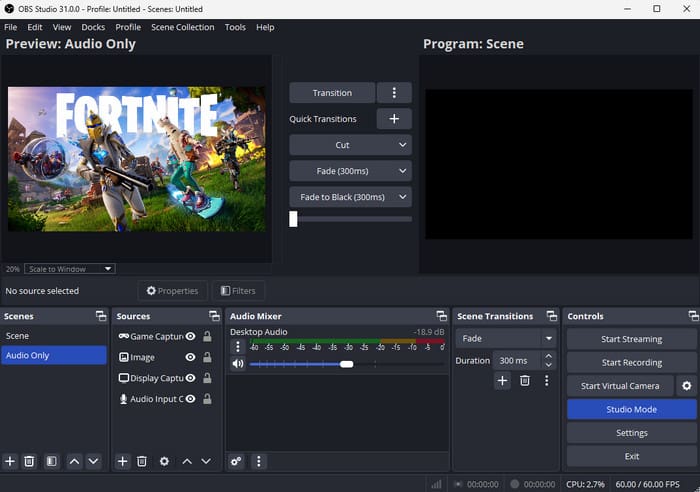
Task: Hide the Image source
Action: (191, 357)
